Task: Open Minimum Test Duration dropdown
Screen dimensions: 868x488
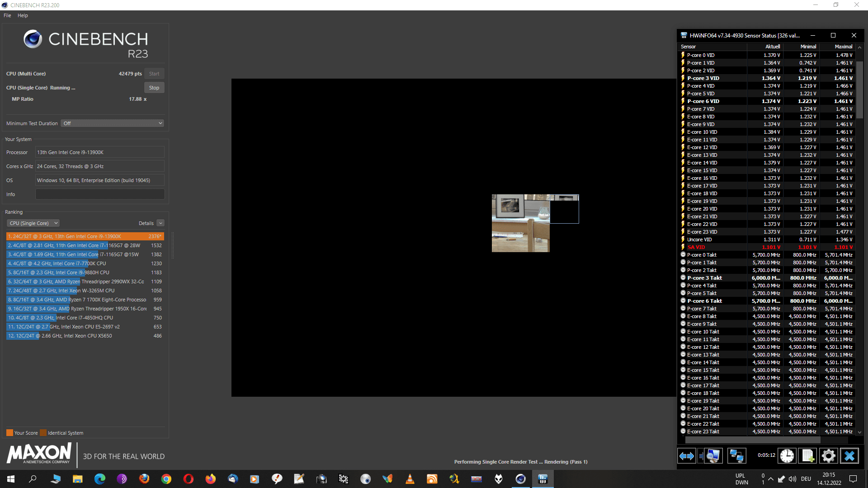Action: click(x=112, y=123)
